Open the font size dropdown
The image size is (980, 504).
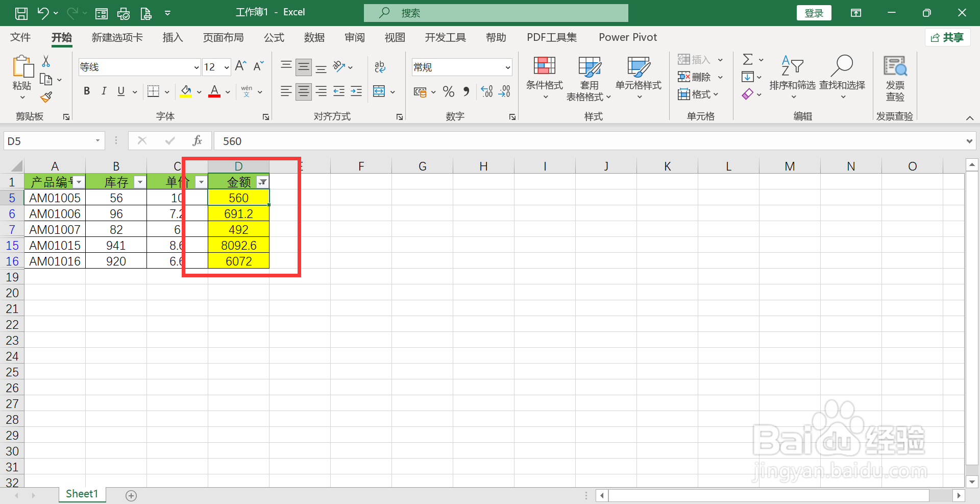click(x=226, y=67)
